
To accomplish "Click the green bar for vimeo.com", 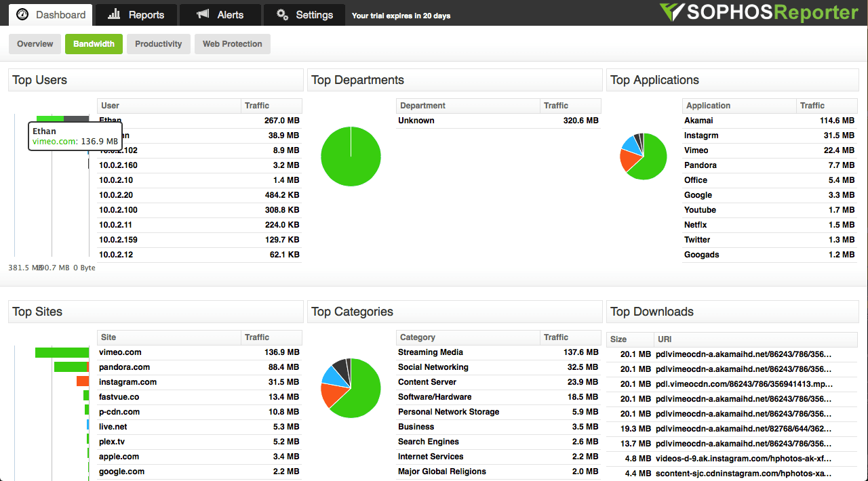I will pyautogui.click(x=62, y=352).
